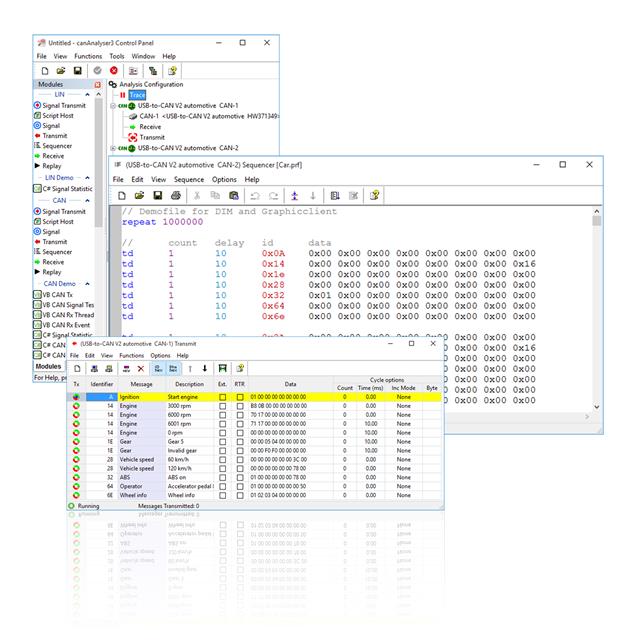Select Sequencer module in LIN list
Screen dimensions: 640x640
(58, 145)
